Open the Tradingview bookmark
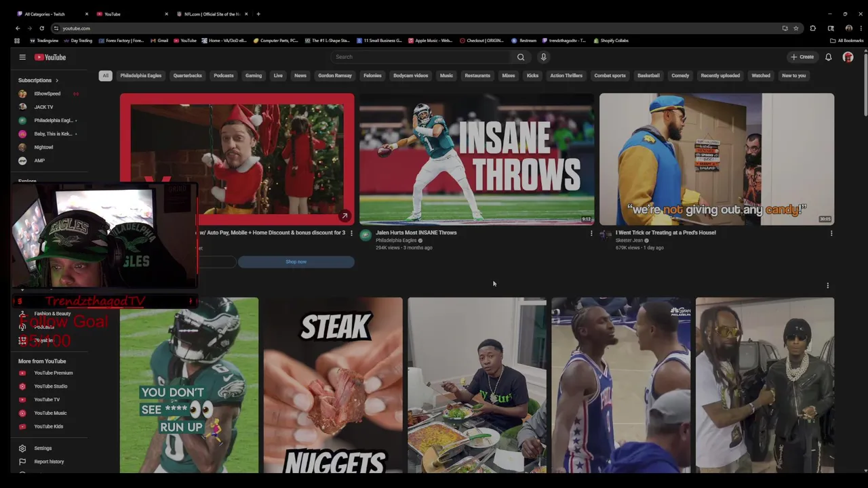Screen dimensions: 868x488 coord(44,41)
